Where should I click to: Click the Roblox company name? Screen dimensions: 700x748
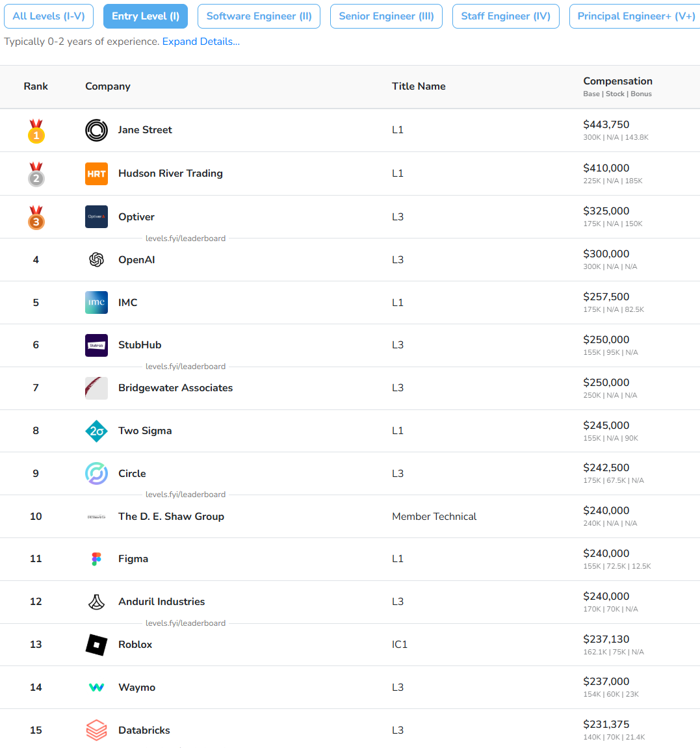click(135, 645)
